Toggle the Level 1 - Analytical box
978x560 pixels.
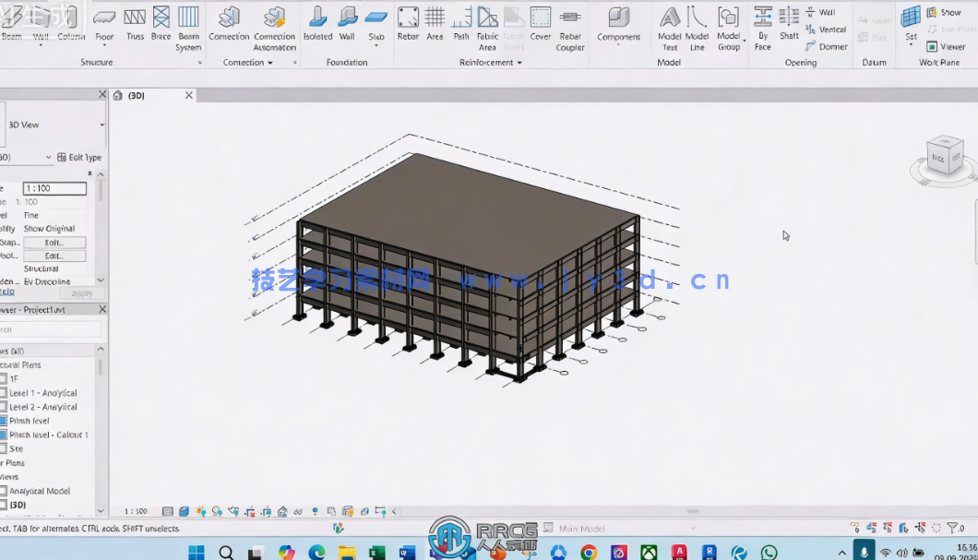point(3,393)
